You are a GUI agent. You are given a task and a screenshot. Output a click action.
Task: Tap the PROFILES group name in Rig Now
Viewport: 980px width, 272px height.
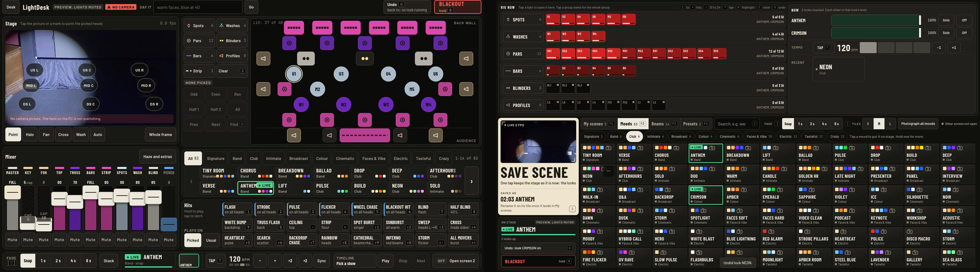click(x=523, y=105)
